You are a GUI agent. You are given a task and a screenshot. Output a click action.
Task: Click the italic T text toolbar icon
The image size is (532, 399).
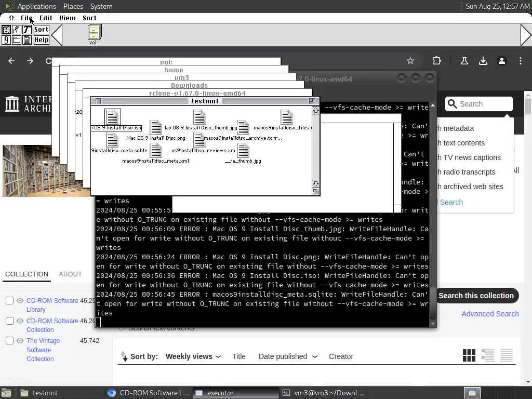click(x=27, y=30)
